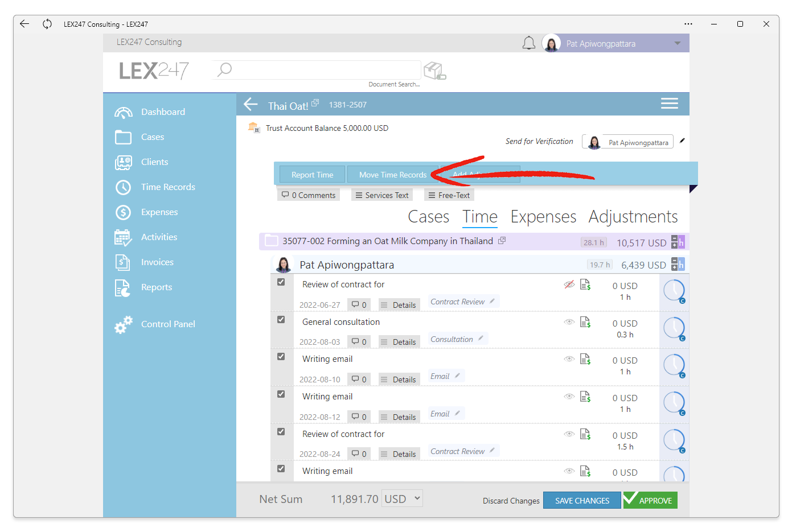Uncheck the 2022-08-12 Writing email checkbox
The image size is (792, 532).
(x=281, y=394)
